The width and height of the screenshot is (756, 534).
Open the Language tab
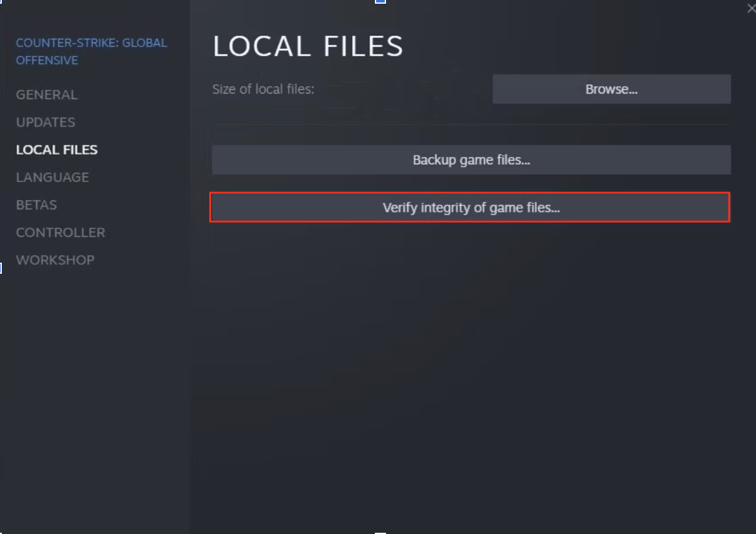pyautogui.click(x=52, y=177)
